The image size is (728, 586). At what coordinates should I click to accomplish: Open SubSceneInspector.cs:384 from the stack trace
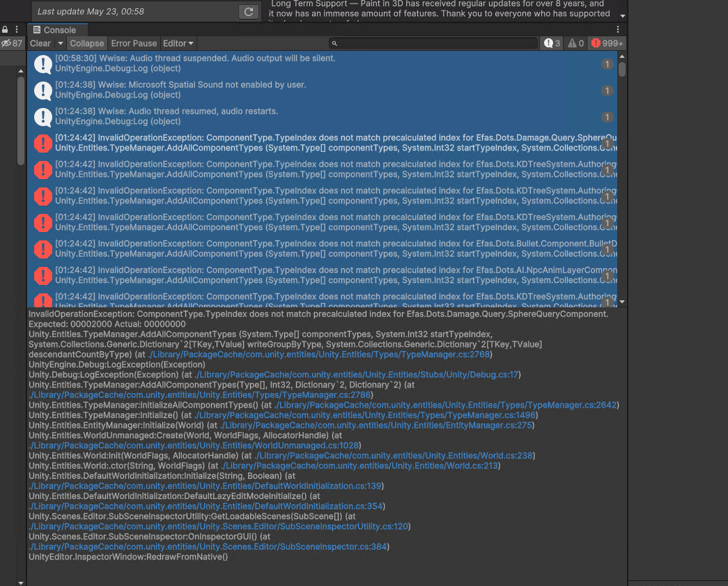point(205,546)
